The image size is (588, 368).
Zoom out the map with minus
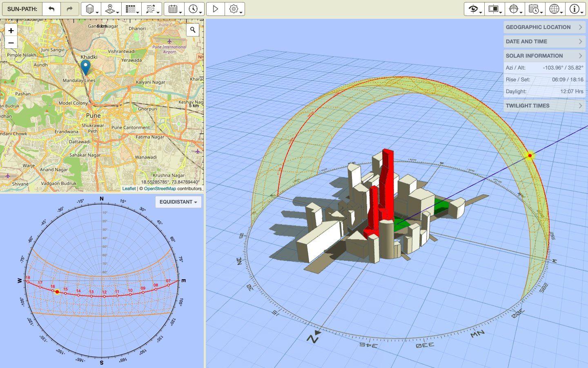pyautogui.click(x=11, y=42)
